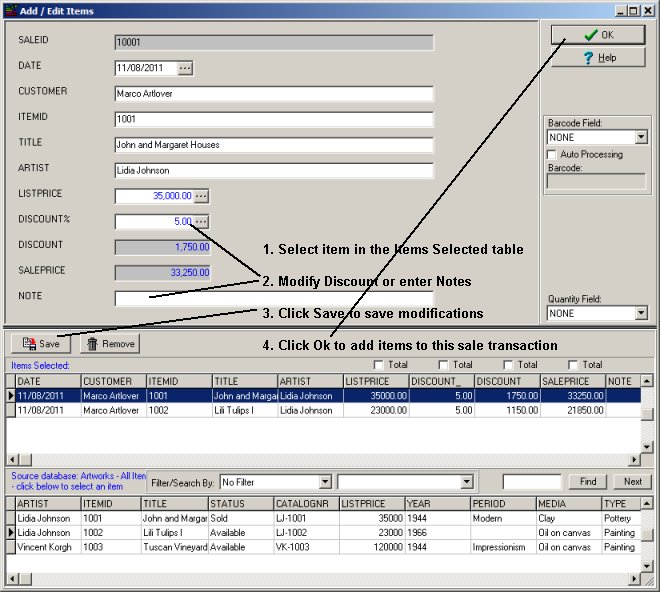Image resolution: width=660 pixels, height=592 pixels.
Task: Click the Find button
Action: coord(588,481)
